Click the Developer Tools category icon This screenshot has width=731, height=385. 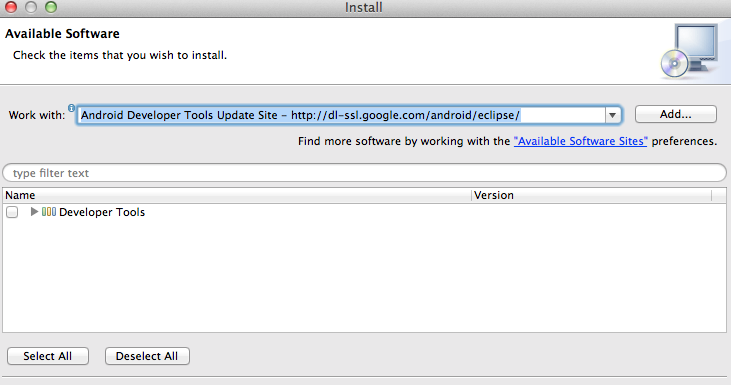[x=49, y=212]
